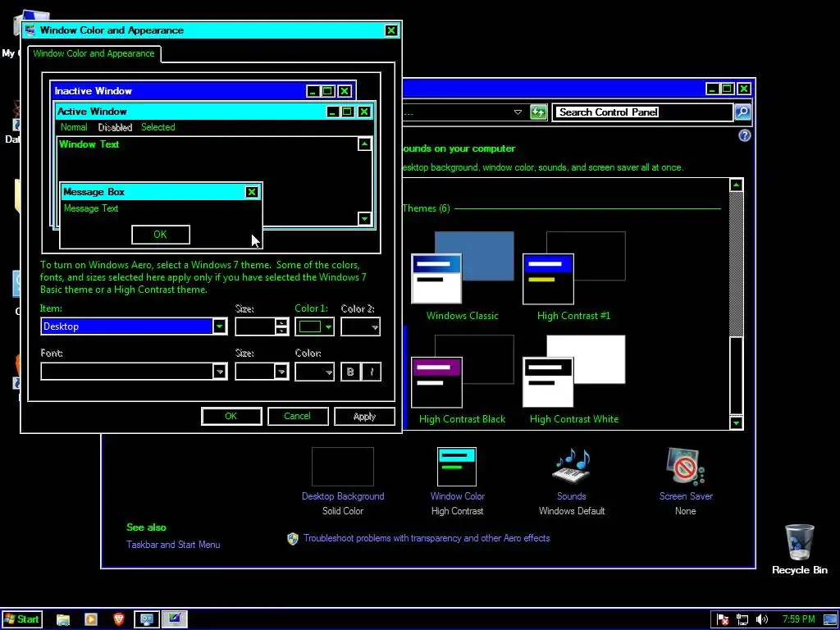The height and width of the screenshot is (630, 840).
Task: Click the Normal menu item in preview
Action: click(74, 127)
